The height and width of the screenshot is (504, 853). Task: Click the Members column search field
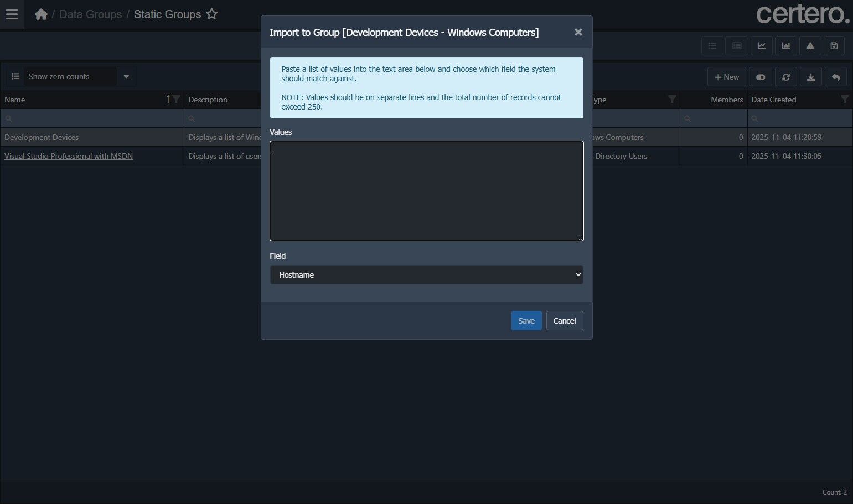click(714, 118)
